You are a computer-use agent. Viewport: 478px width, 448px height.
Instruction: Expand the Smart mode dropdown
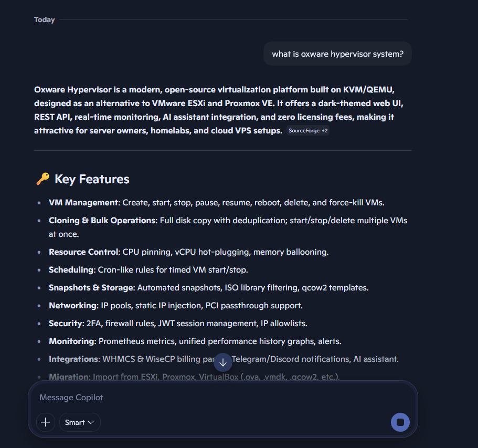click(x=80, y=422)
